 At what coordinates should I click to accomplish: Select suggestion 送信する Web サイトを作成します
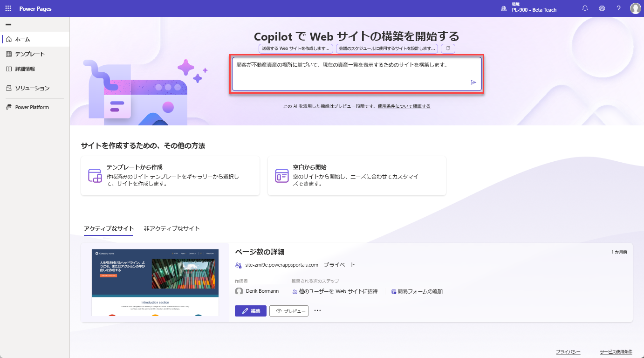point(296,48)
